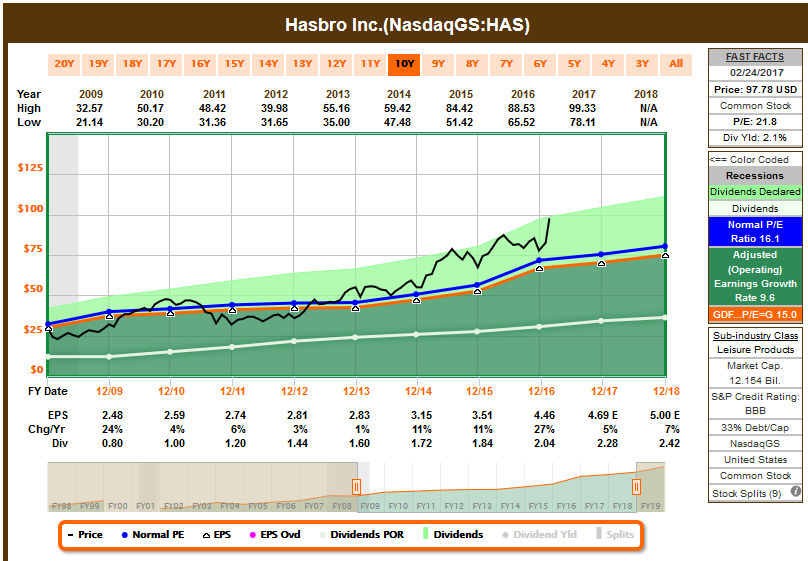
Task: Click the FY15 overview timeline label
Action: 538,506
